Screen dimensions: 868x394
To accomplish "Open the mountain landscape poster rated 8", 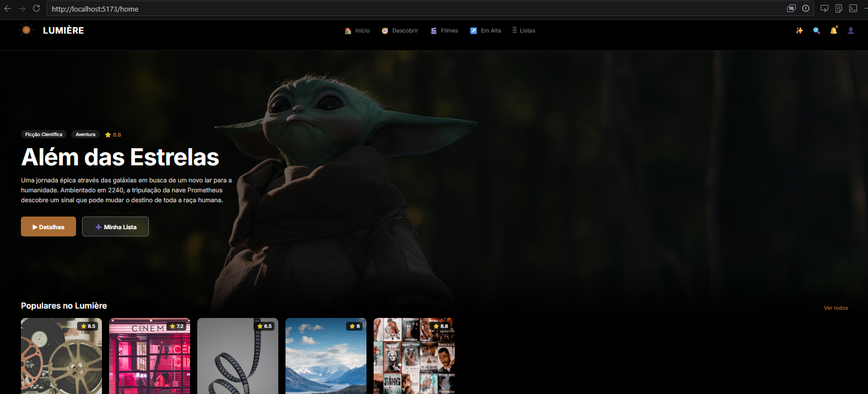I will coord(326,356).
